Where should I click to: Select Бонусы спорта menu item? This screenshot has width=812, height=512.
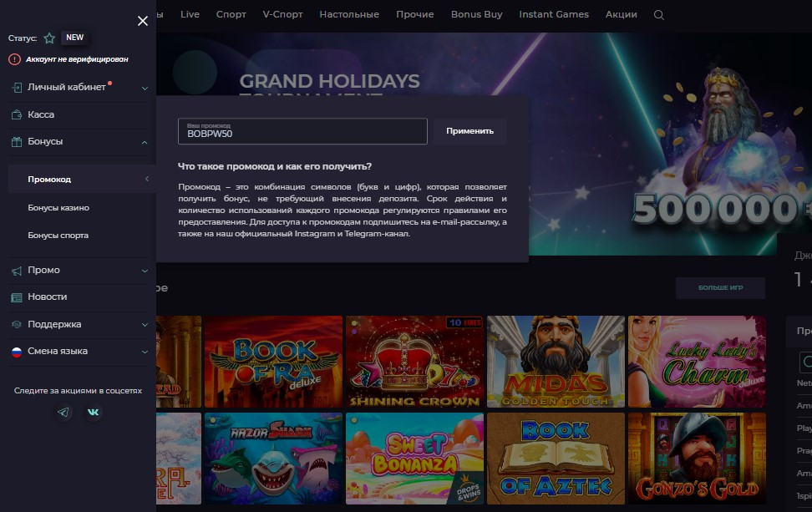[x=58, y=235]
